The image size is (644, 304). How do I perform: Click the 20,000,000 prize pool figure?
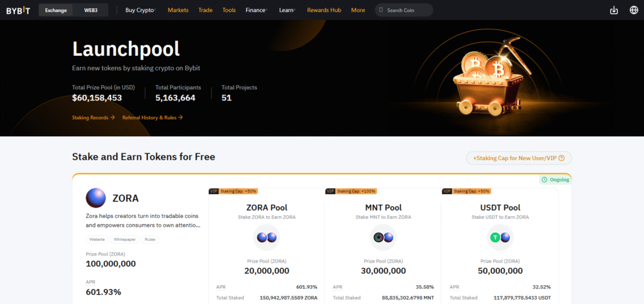[x=267, y=271]
